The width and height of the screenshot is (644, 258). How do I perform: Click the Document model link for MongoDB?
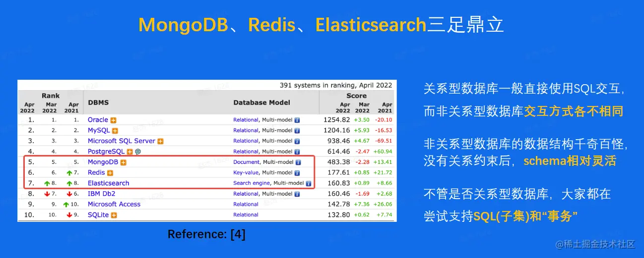tap(247, 162)
